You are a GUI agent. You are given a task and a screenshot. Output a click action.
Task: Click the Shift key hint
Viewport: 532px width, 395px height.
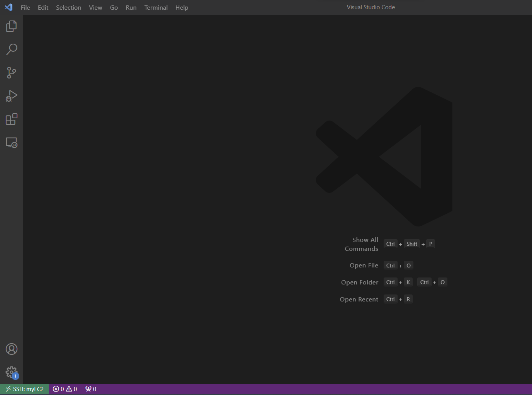pyautogui.click(x=412, y=244)
